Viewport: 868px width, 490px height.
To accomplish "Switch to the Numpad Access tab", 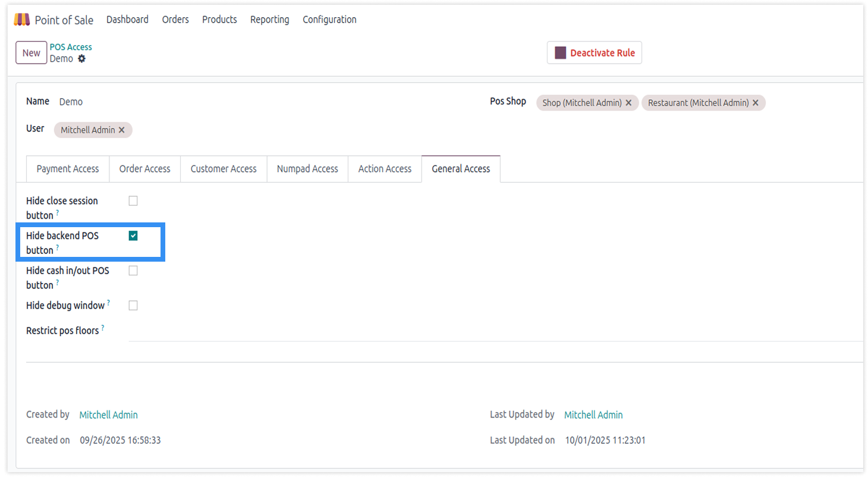I will [307, 169].
